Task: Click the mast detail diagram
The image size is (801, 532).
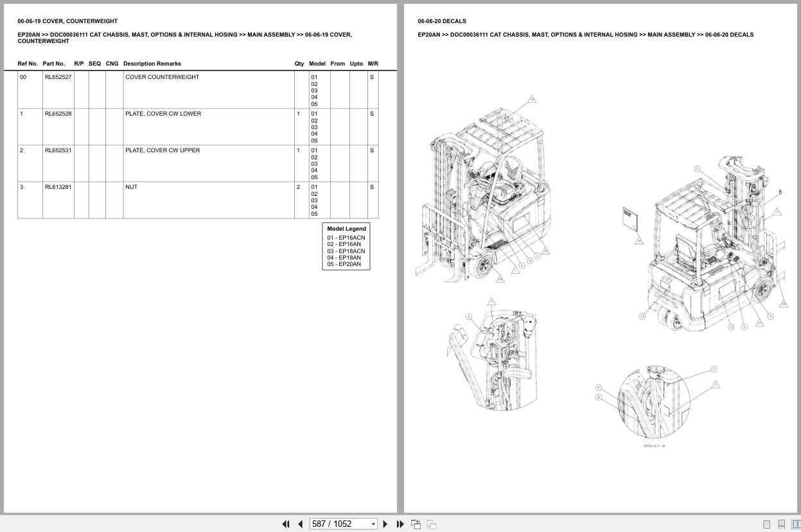Action: (493, 355)
